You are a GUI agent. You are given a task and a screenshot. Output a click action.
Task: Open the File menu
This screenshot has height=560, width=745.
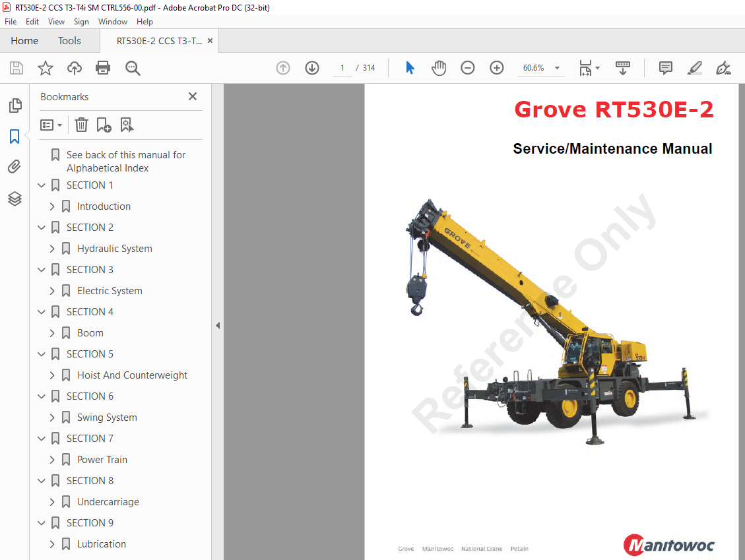click(x=11, y=22)
